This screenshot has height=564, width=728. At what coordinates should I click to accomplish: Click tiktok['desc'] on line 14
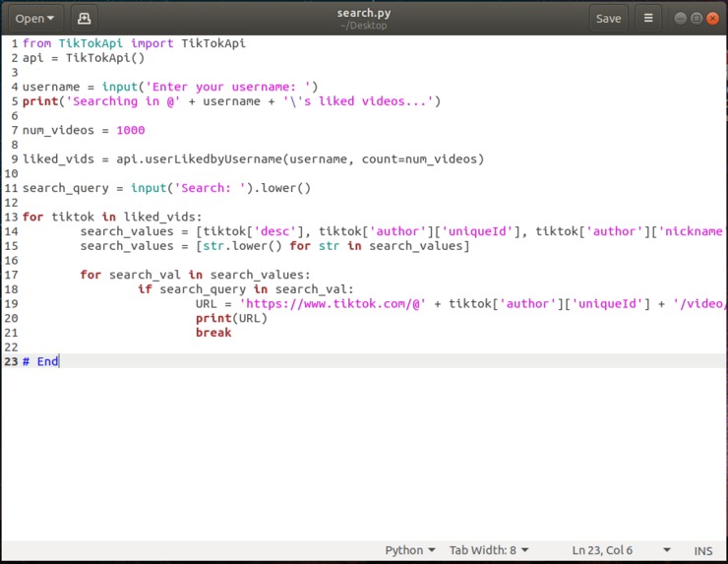pyautogui.click(x=254, y=231)
